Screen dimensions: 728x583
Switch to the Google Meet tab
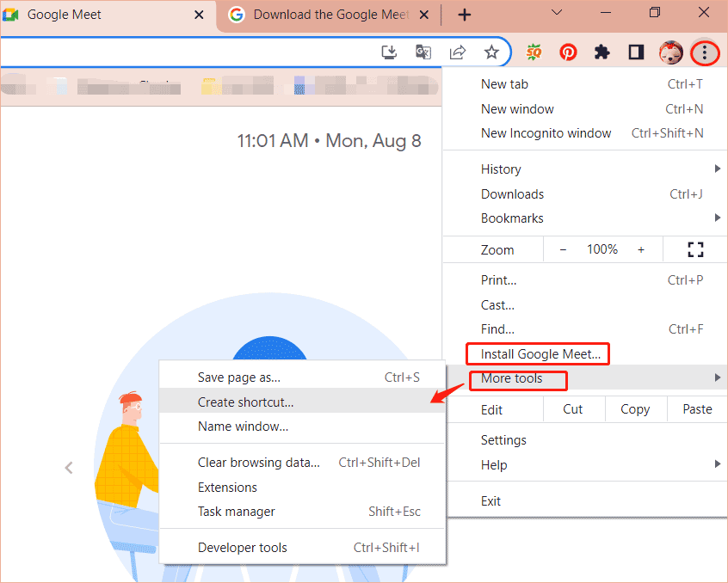click(108, 15)
